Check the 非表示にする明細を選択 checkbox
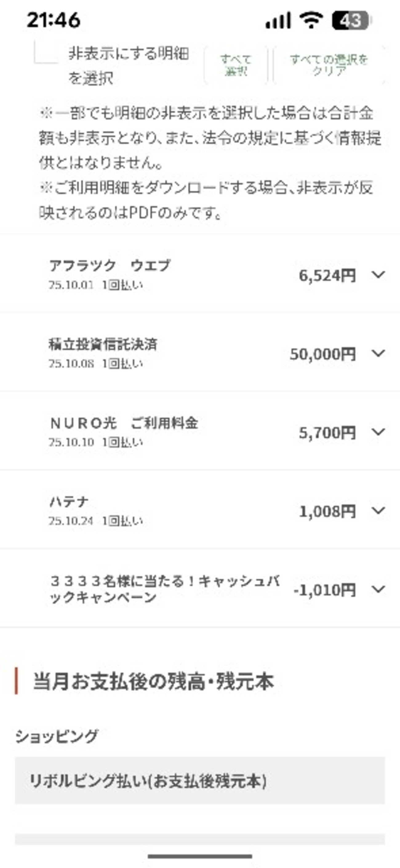This screenshot has width=400, height=868. coord(46,53)
